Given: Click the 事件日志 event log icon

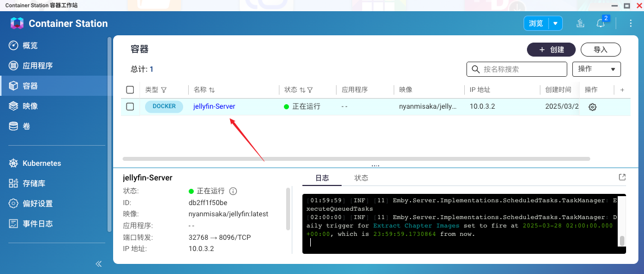Looking at the screenshot, I should [x=13, y=224].
